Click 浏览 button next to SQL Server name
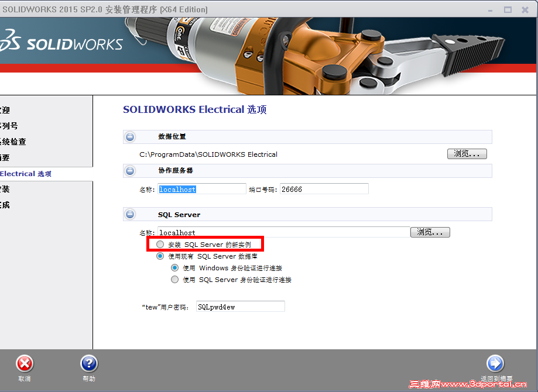Image resolution: width=538 pixels, height=392 pixels. point(430,232)
